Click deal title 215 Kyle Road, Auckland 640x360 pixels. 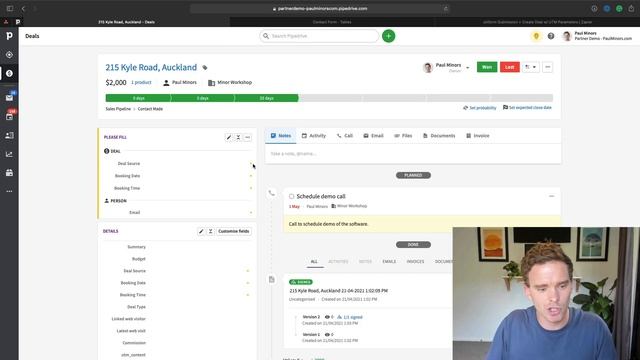[x=151, y=67]
